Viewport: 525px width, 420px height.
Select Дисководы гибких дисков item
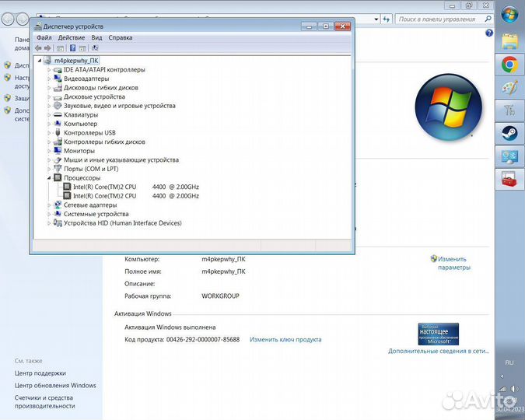click(101, 88)
